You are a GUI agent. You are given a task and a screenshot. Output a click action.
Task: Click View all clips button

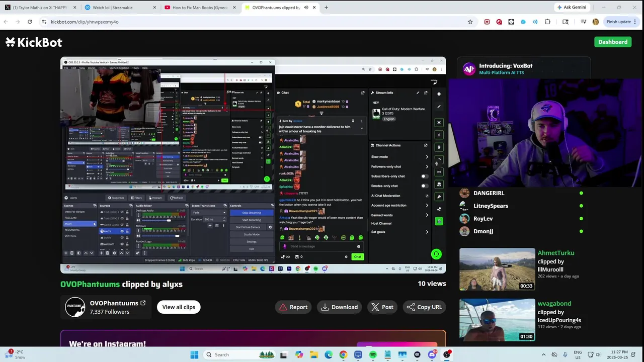coord(179,307)
